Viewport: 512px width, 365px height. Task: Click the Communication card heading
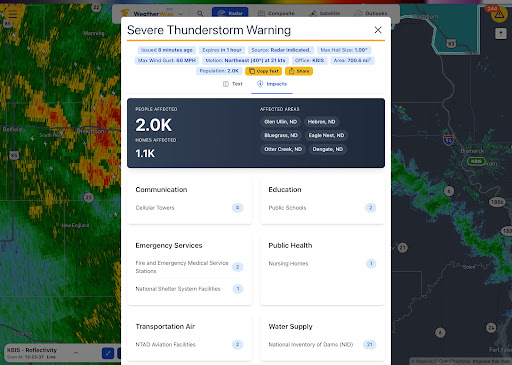161,190
